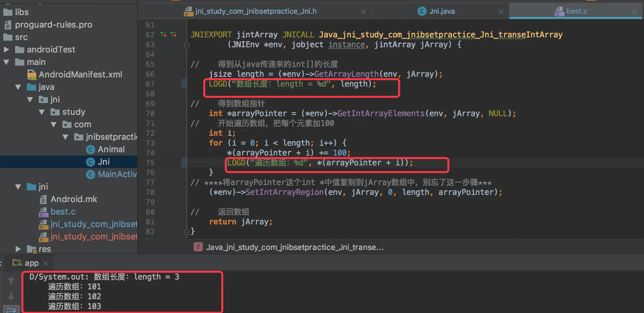644x313 pixels.
Task: Fold the function at line 63
Action: 187,45
